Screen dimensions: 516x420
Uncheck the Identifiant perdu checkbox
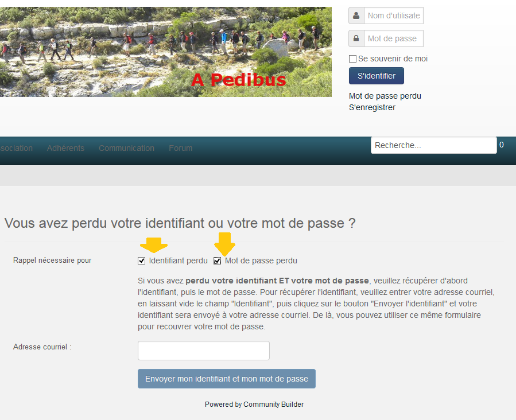[142, 261]
